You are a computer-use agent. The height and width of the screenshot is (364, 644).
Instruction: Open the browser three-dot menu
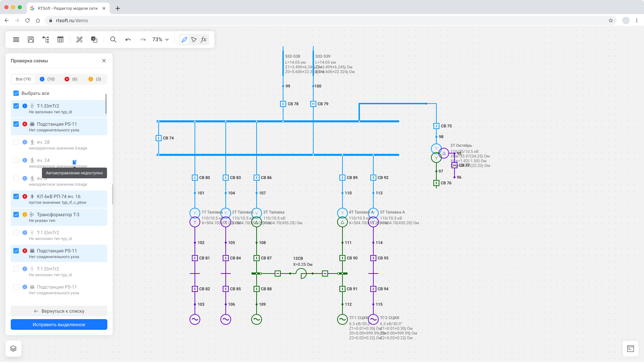click(x=637, y=20)
